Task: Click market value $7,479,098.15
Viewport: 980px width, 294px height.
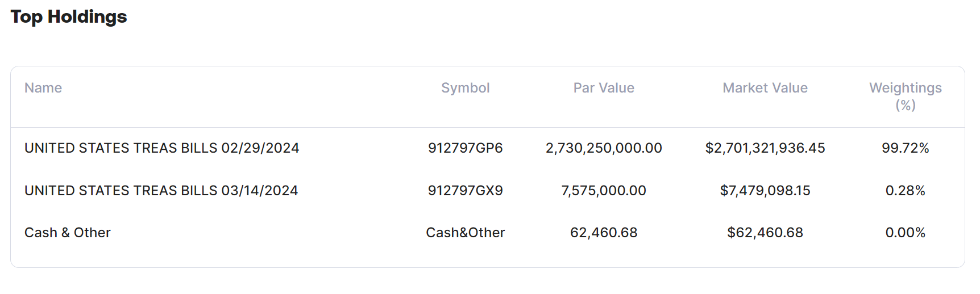Action: [765, 191]
